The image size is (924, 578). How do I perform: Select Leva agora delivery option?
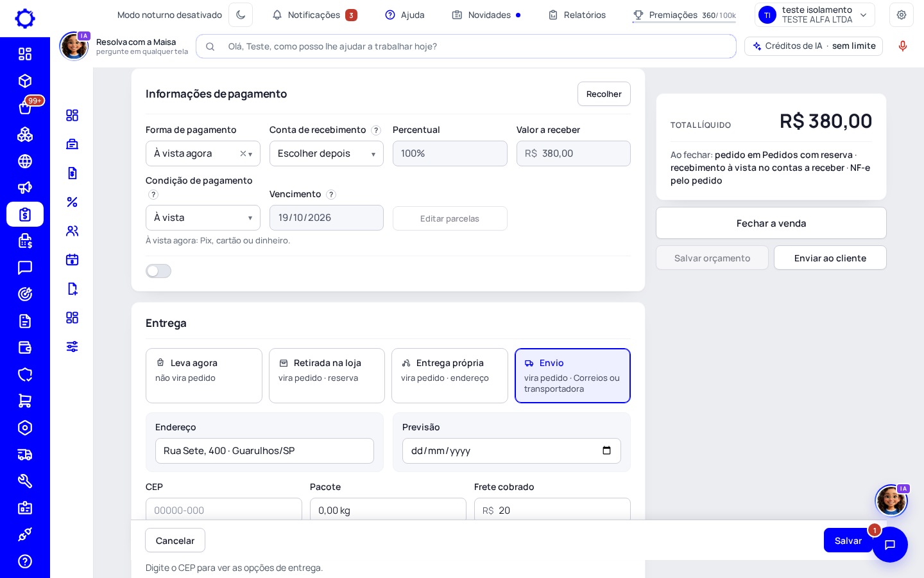pos(204,376)
